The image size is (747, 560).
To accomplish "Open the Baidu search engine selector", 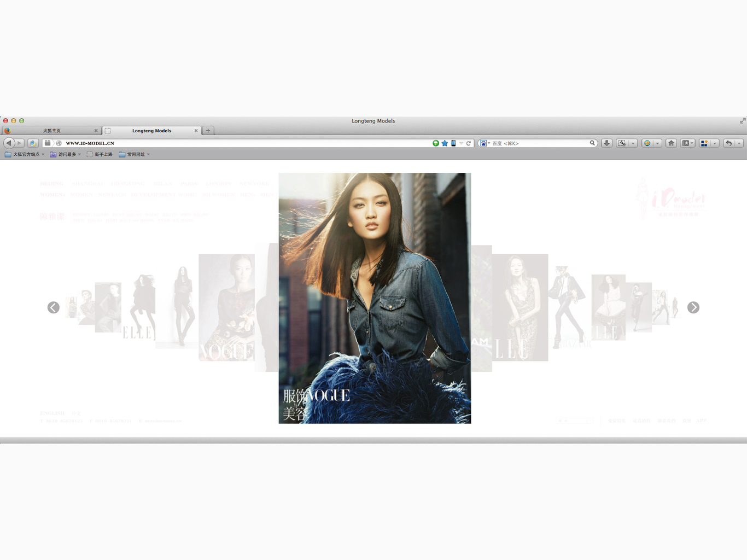I will (485, 143).
